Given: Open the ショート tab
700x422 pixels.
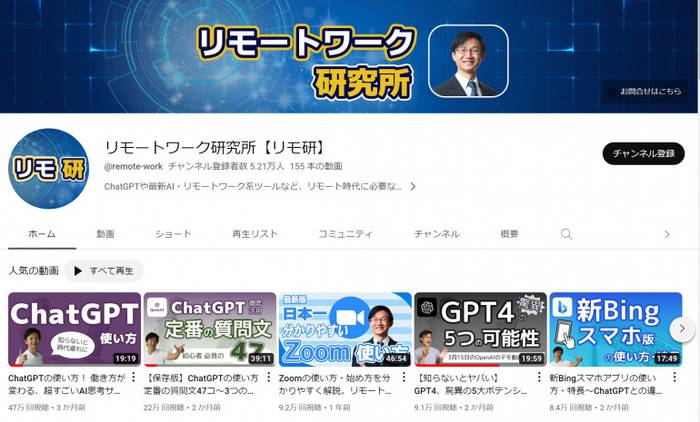Looking at the screenshot, I should [x=173, y=234].
